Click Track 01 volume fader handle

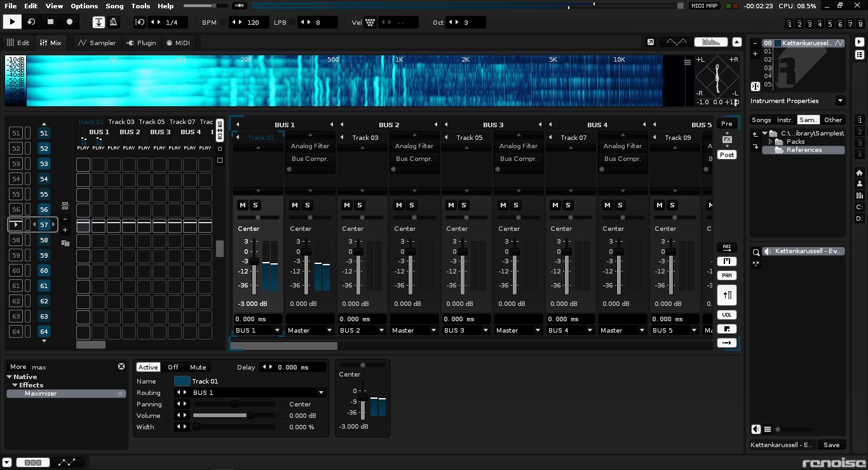coord(254,262)
